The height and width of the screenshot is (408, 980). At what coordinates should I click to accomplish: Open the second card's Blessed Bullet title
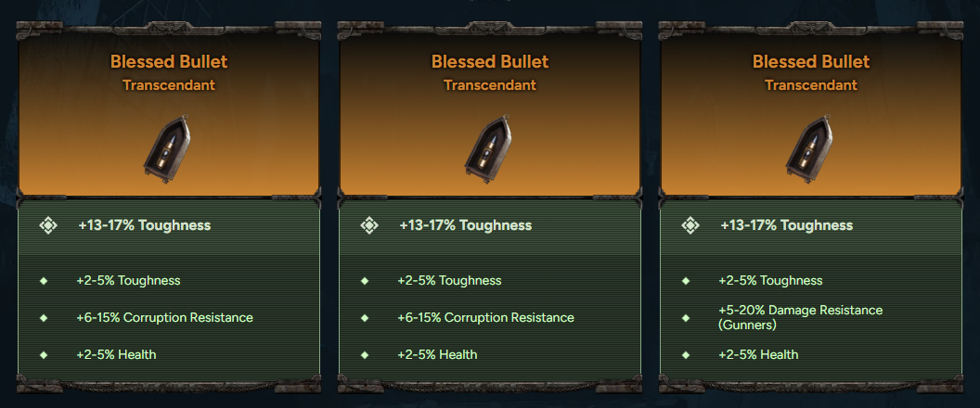[490, 62]
